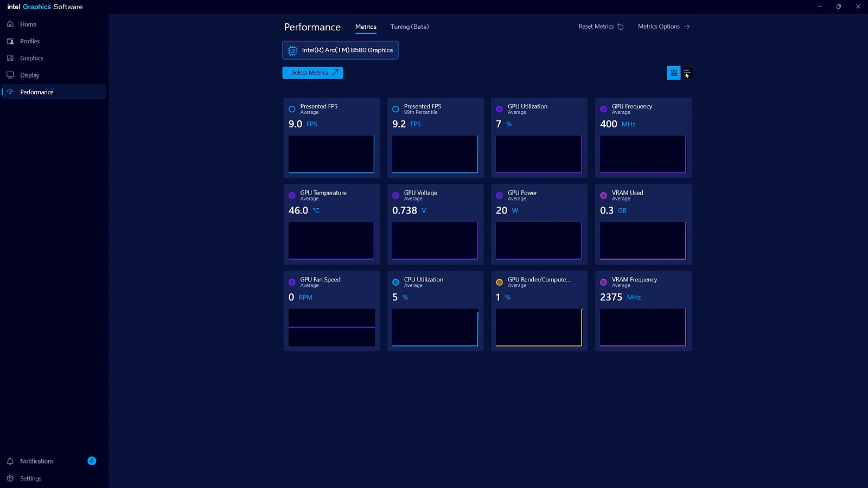The width and height of the screenshot is (868, 488).
Task: Click GPU Temperature color dot
Action: click(292, 195)
